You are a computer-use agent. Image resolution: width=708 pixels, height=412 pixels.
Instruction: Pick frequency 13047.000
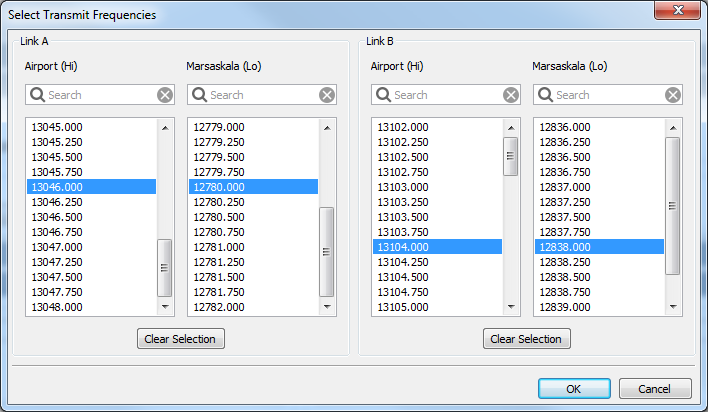pos(92,247)
